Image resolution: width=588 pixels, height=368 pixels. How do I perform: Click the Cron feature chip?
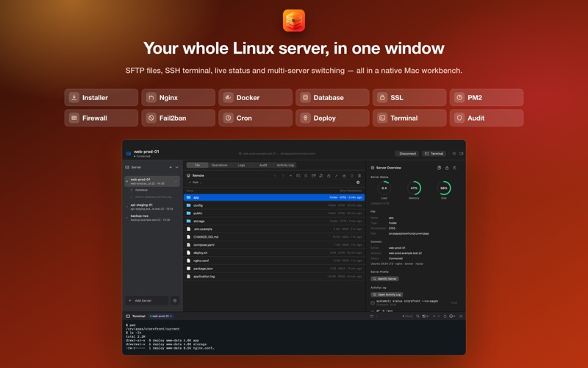255,118
